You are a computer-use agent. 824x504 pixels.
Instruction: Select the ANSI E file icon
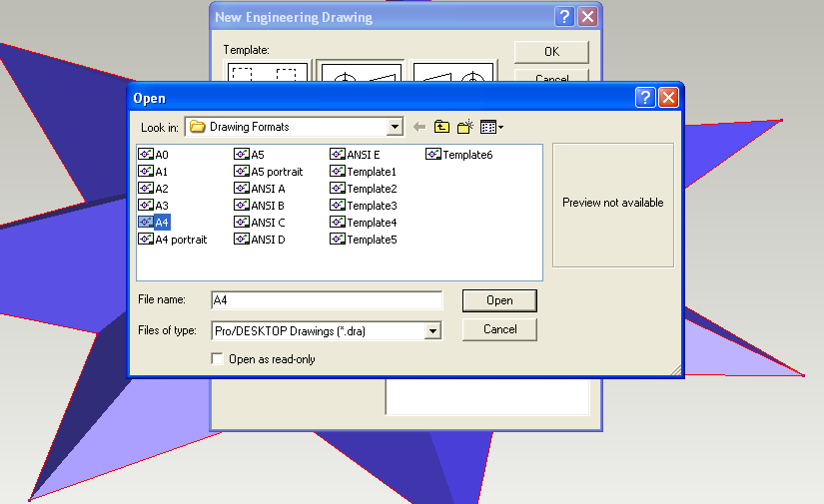pos(338,155)
